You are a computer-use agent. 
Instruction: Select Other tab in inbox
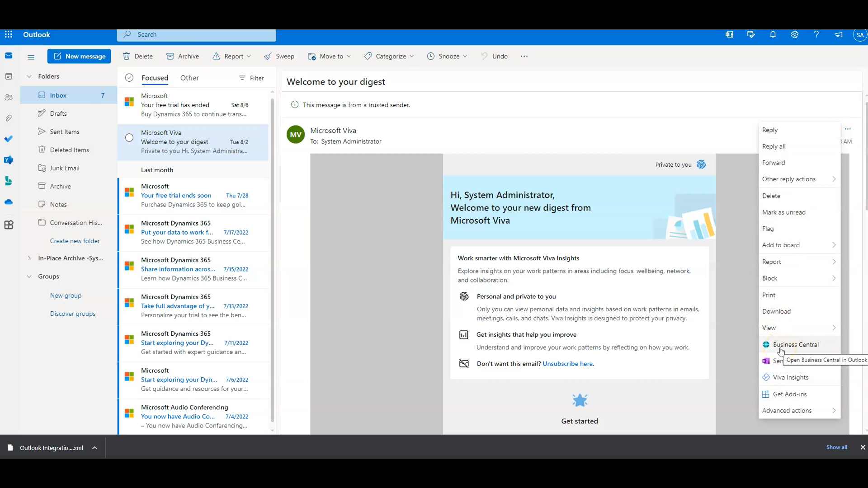click(x=189, y=77)
